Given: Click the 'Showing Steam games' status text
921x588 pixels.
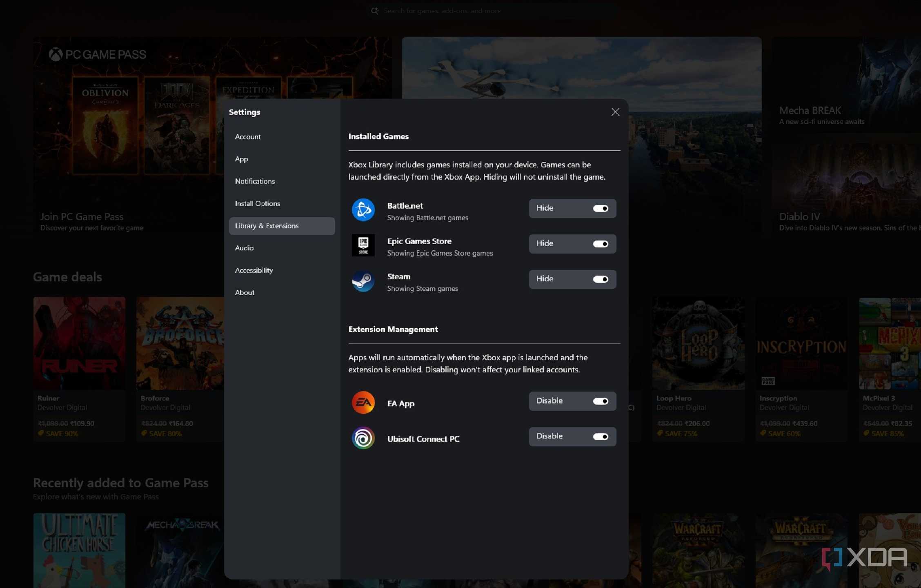Looking at the screenshot, I should click(x=423, y=289).
